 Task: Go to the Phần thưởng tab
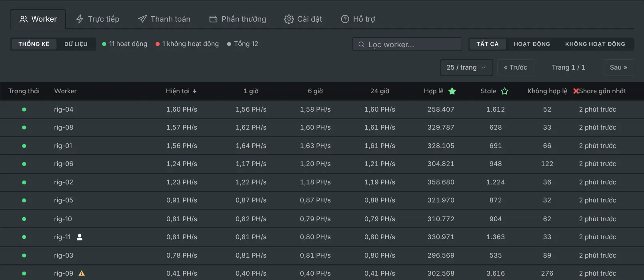[238, 19]
